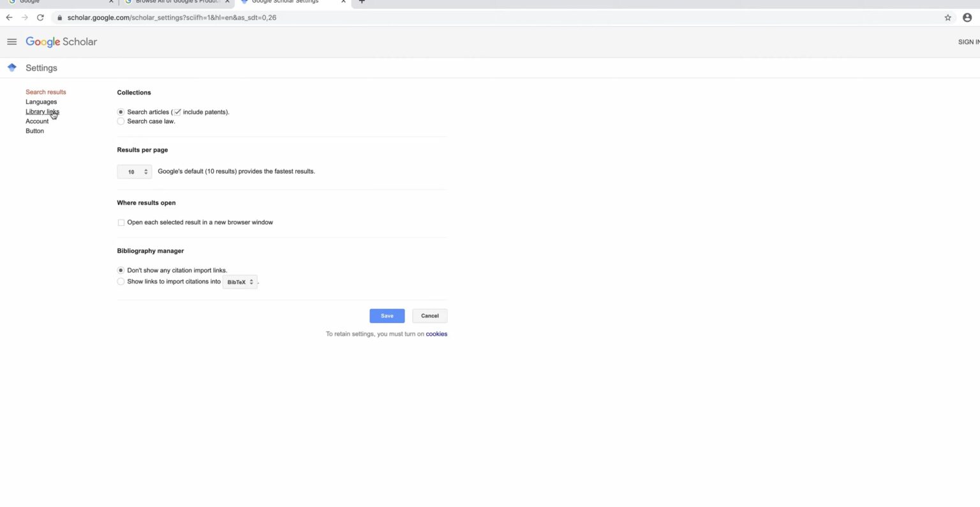Image resolution: width=980 pixels, height=507 pixels.
Task: Reload the page using the refresh icon
Action: [40, 17]
